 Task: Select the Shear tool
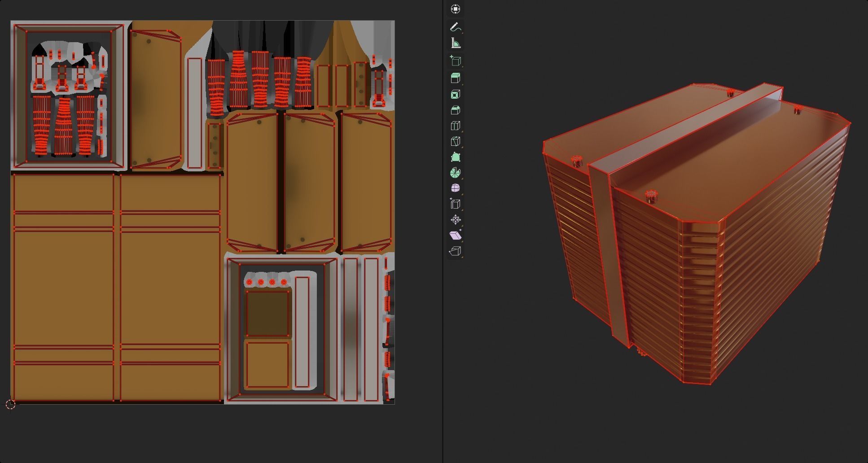click(x=455, y=235)
